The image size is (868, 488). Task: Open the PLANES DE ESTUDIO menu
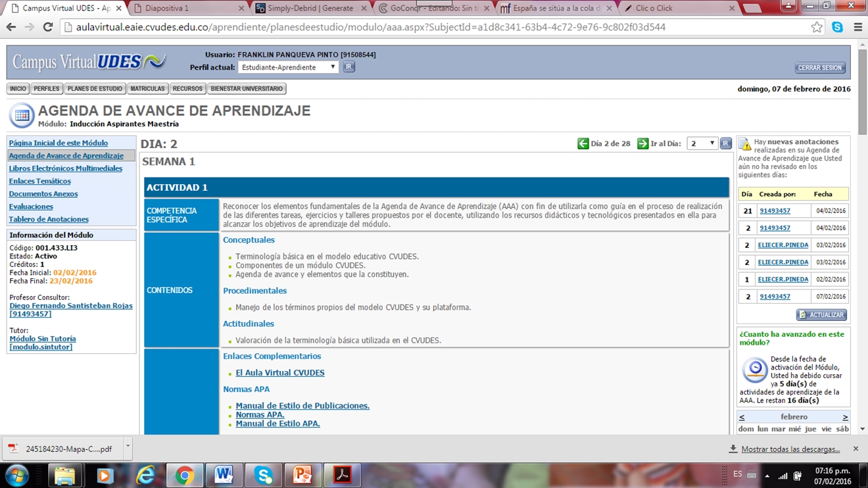coord(95,89)
